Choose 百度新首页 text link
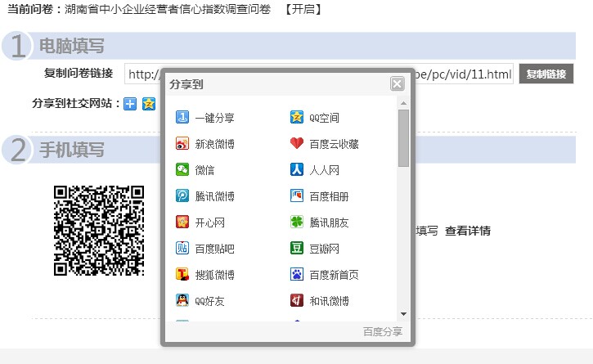 pyautogui.click(x=334, y=275)
